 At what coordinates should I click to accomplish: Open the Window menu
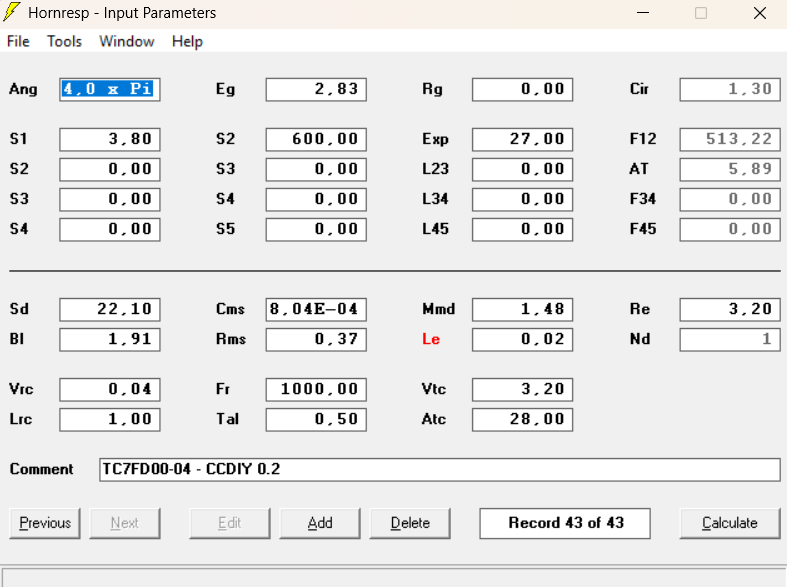126,41
